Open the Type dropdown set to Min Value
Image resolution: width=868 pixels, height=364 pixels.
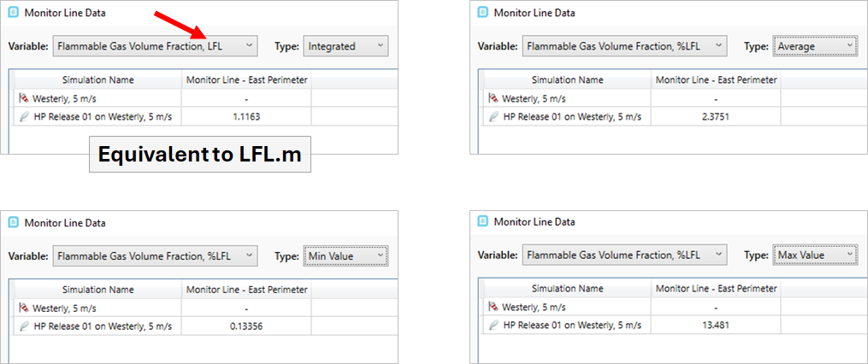[346, 256]
